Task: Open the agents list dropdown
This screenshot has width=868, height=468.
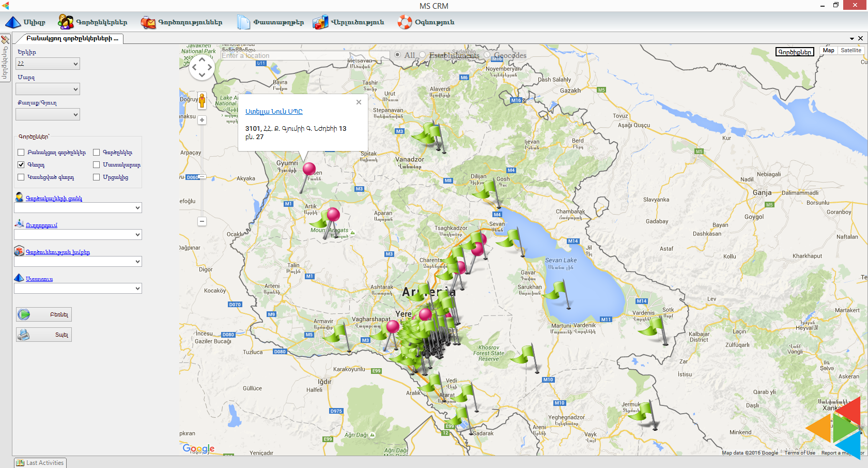Action: tap(78, 208)
